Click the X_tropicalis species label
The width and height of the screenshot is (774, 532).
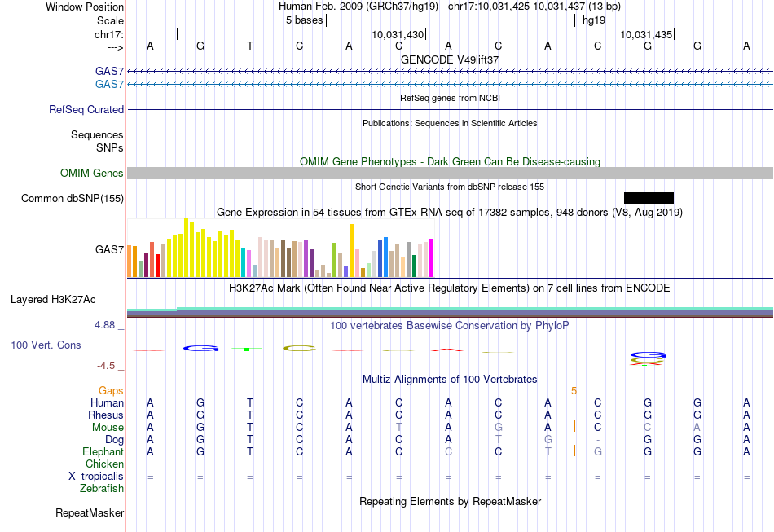pyautogui.click(x=96, y=477)
